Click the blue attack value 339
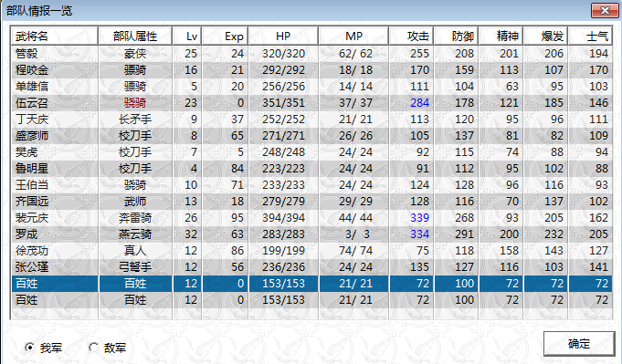The height and width of the screenshot is (364, 622). [x=420, y=218]
